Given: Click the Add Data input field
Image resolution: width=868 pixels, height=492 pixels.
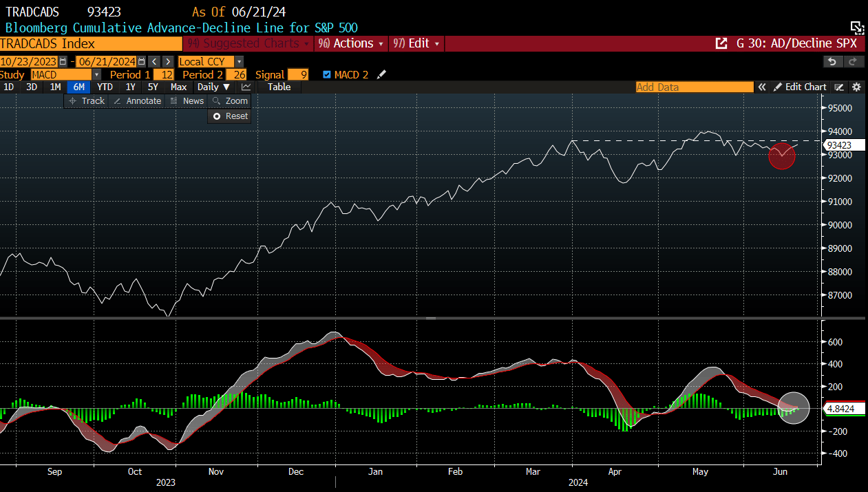Looking at the screenshot, I should point(694,87).
